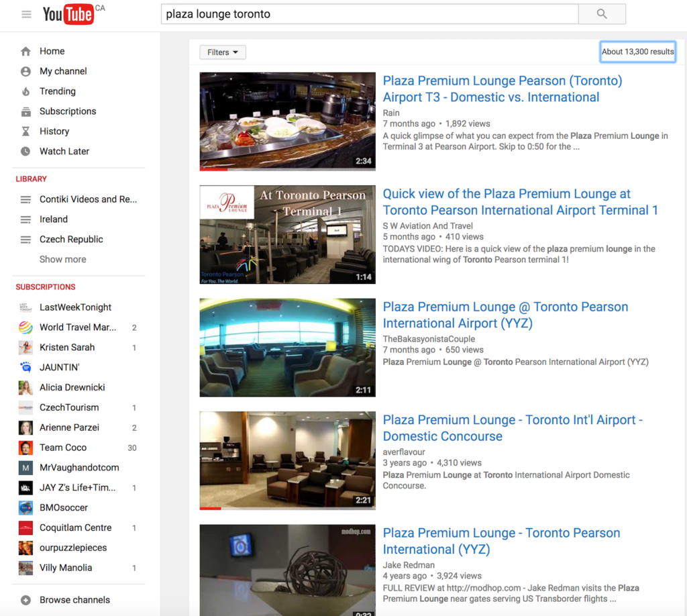Expand library with Show more

(62, 260)
